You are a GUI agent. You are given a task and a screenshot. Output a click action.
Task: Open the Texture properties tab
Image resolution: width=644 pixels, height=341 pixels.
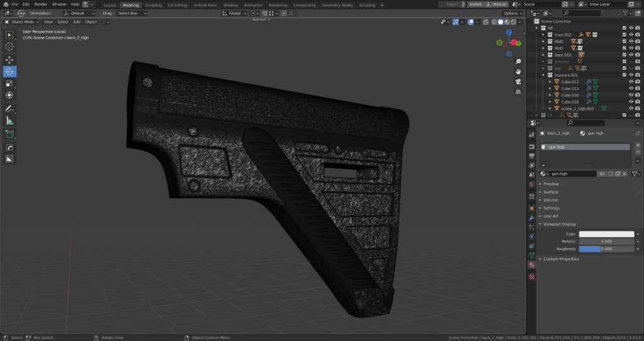click(x=532, y=277)
